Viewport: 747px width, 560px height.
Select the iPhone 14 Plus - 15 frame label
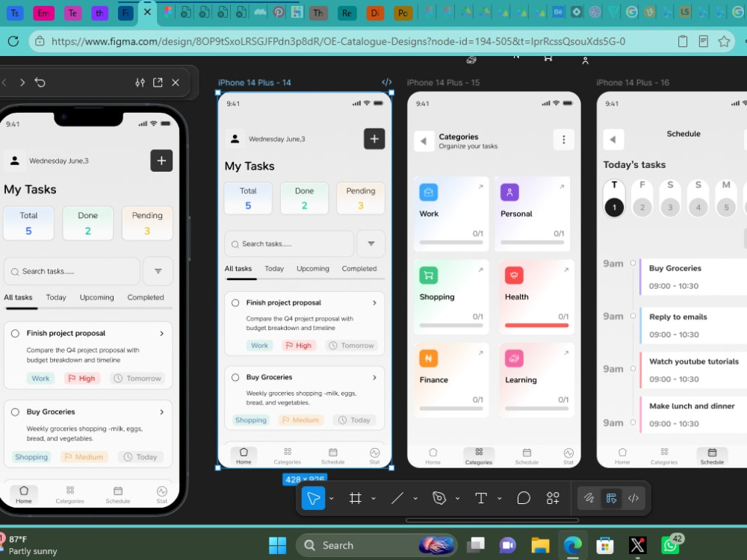click(443, 83)
